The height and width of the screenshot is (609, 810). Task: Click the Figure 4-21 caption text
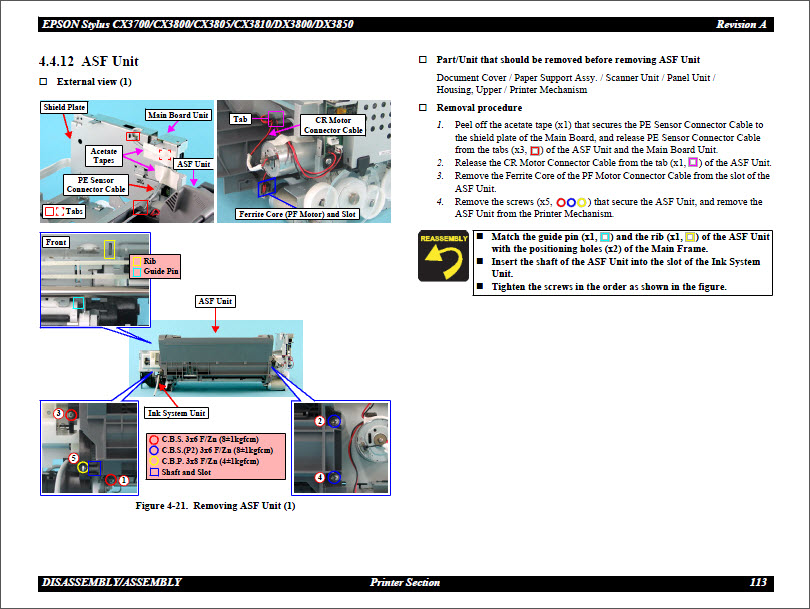click(x=215, y=506)
